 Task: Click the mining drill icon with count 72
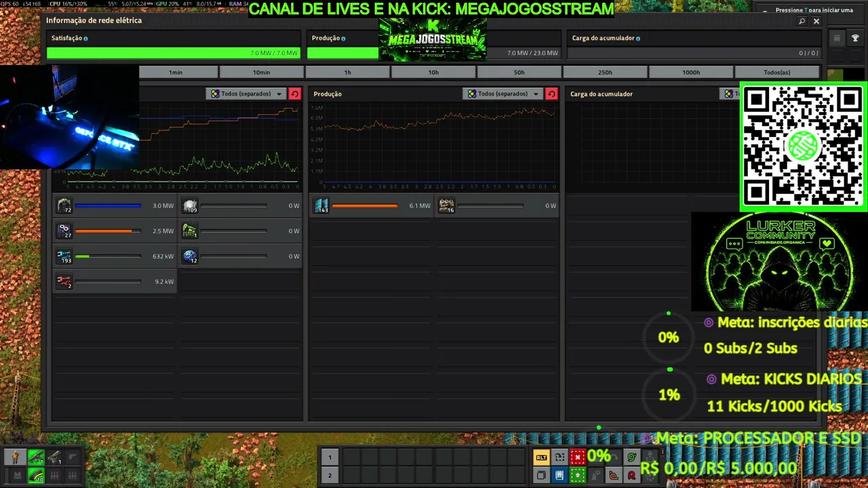[x=64, y=205]
